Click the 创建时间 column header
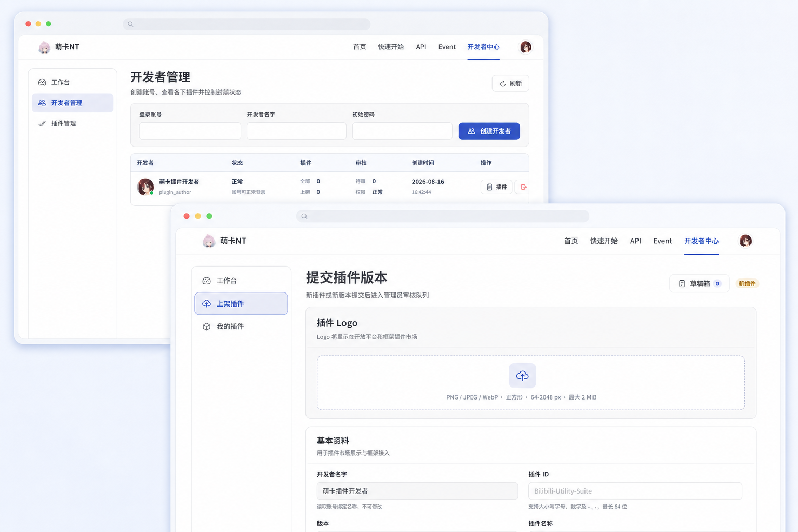This screenshot has height=532, width=798. point(423,163)
